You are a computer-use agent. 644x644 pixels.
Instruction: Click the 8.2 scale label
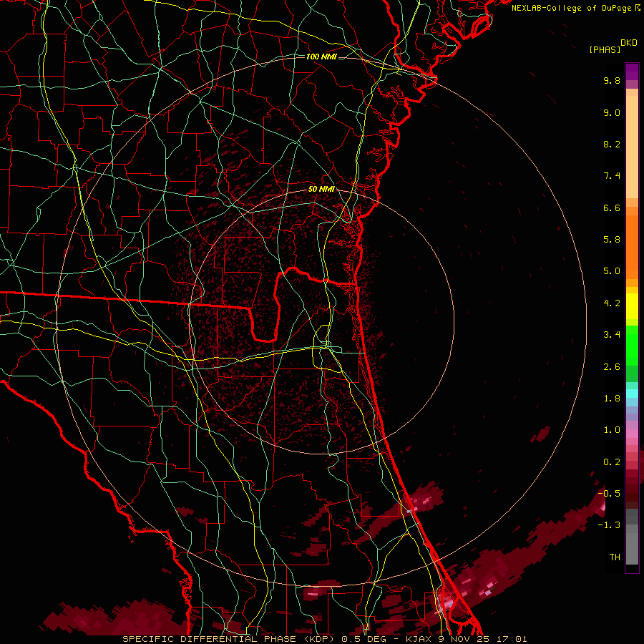pos(612,144)
